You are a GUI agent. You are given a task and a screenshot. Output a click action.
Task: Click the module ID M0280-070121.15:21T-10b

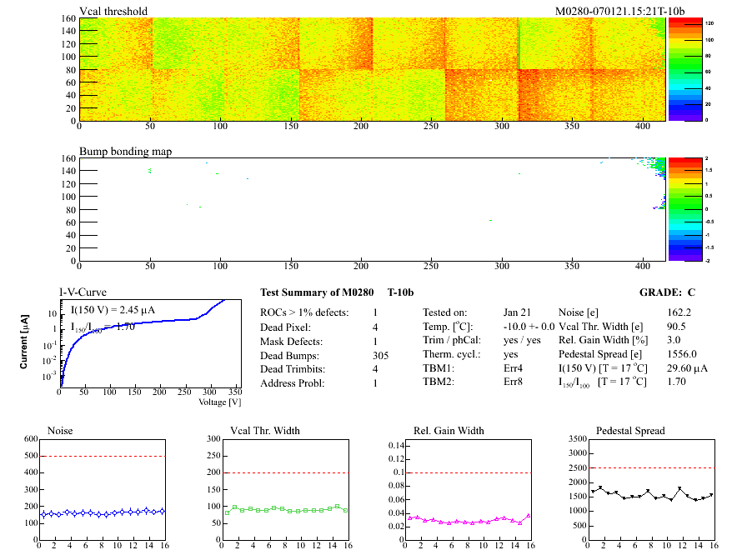coord(619,11)
